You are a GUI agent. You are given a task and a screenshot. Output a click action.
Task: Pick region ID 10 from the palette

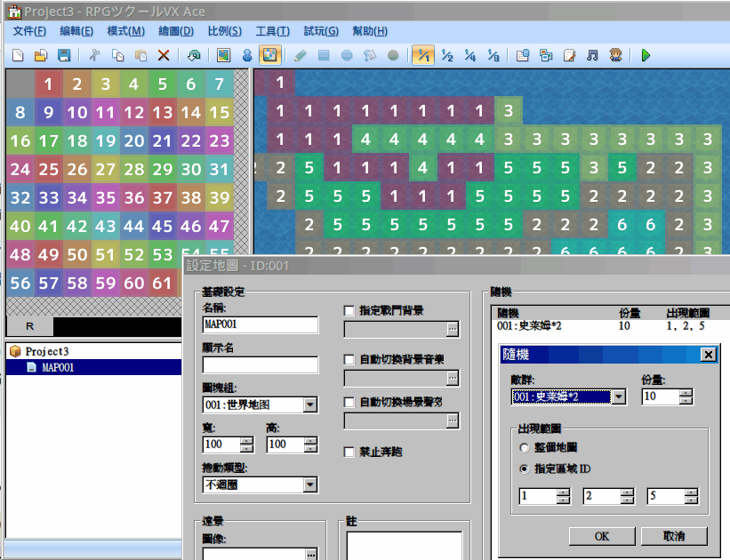pyautogui.click(x=77, y=112)
